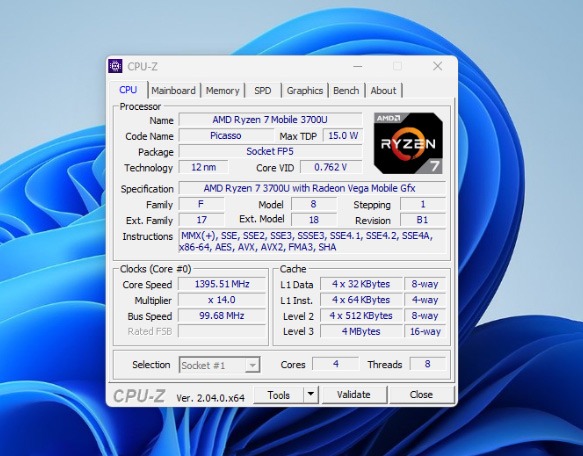The height and width of the screenshot is (456, 583).
Task: Click the Validate button
Action: [x=354, y=395]
